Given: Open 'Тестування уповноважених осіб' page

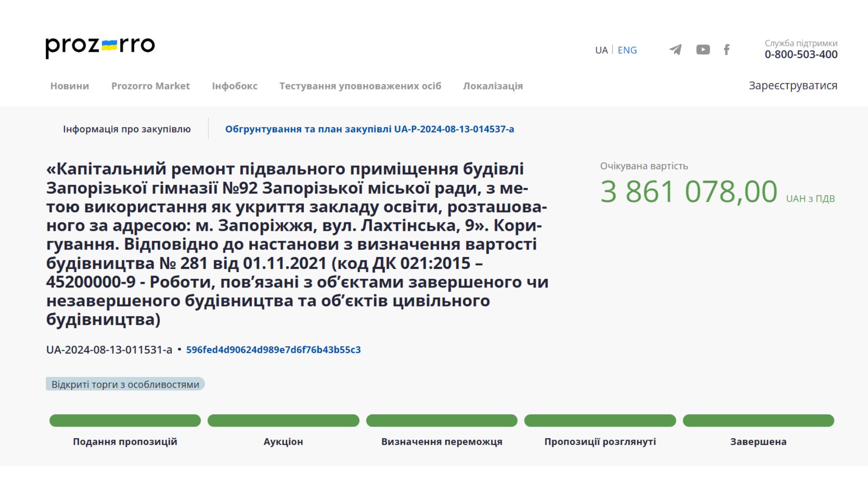Looking at the screenshot, I should (x=361, y=86).
